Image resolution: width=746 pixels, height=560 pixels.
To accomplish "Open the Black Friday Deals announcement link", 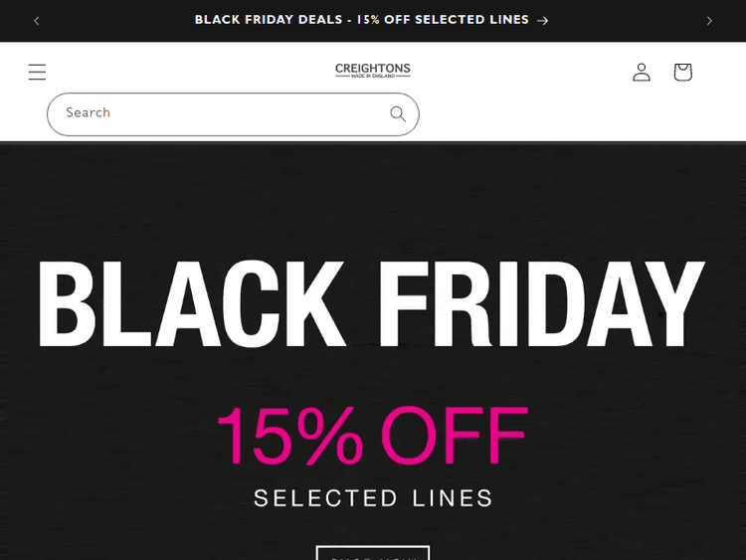I will [362, 20].
